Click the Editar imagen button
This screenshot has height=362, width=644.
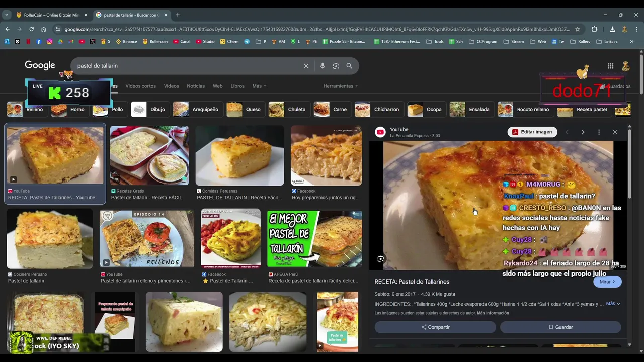pyautogui.click(x=532, y=132)
